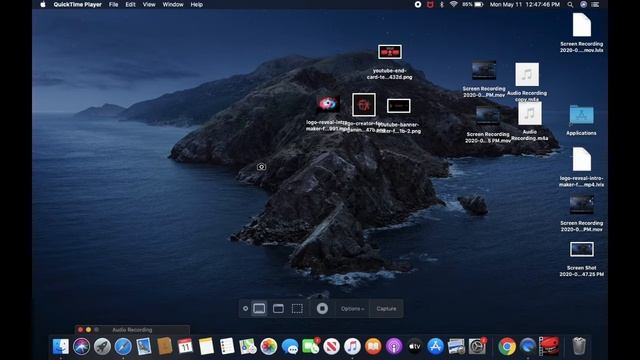640x360 pixels.
Task: Select Capture Selected Portion dashed-rectangle icon
Action: [x=298, y=309]
